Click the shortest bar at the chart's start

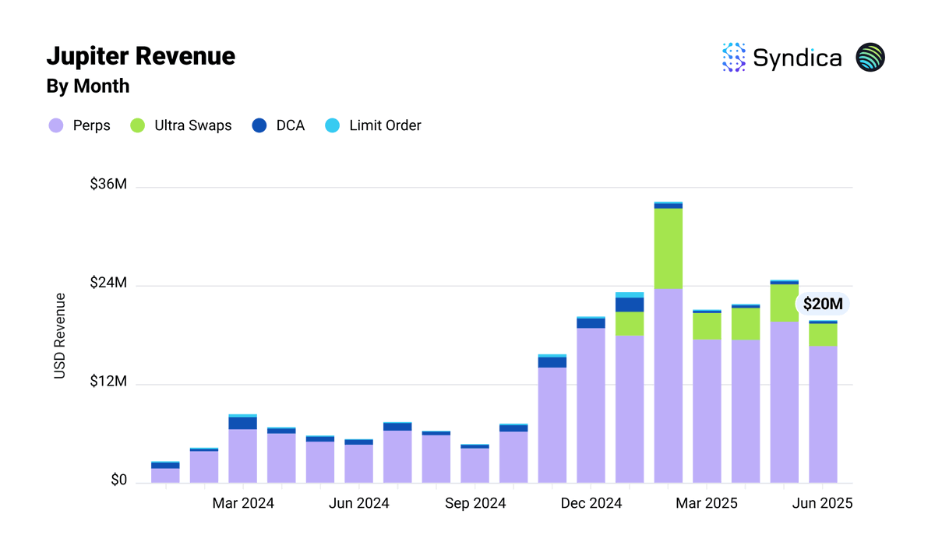pyautogui.click(x=165, y=472)
